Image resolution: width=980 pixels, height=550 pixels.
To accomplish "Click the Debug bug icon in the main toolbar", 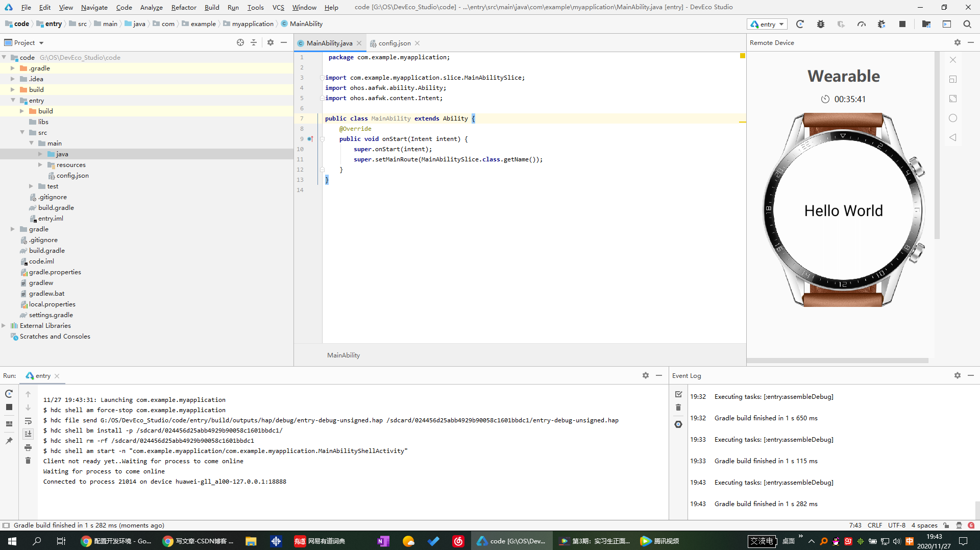I will [820, 24].
